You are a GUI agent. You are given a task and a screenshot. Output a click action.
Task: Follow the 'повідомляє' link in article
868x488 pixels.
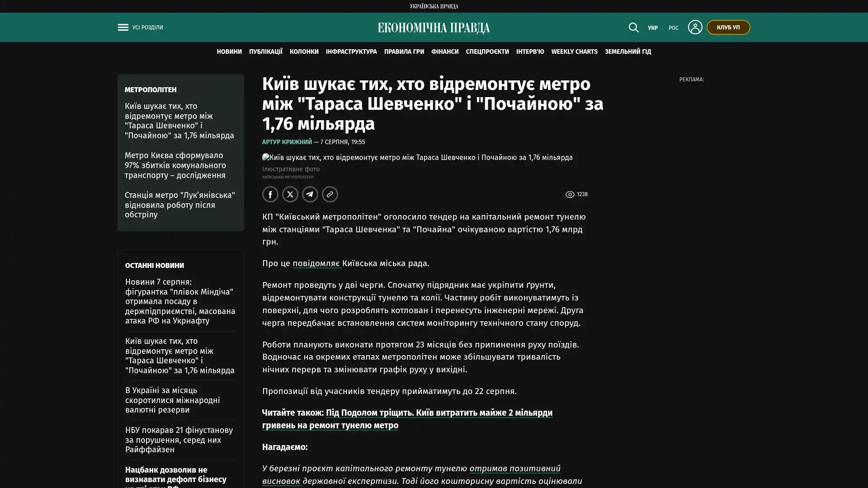[x=316, y=263]
